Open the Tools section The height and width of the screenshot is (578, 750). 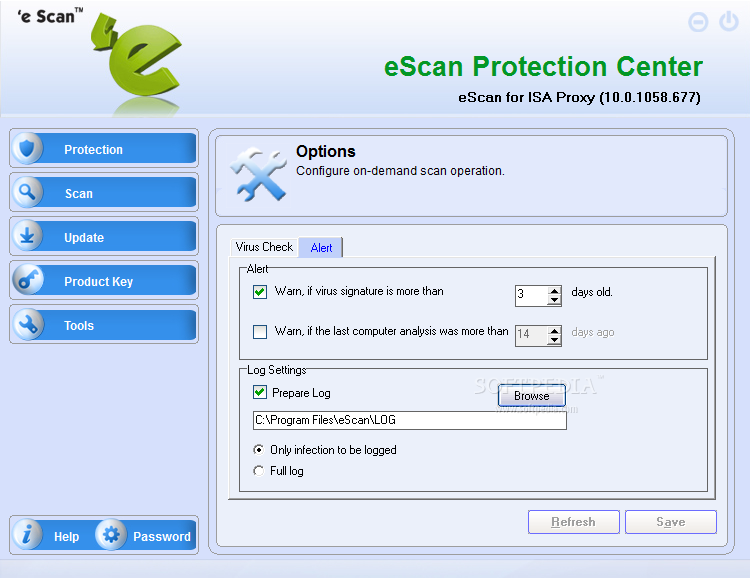coord(104,325)
